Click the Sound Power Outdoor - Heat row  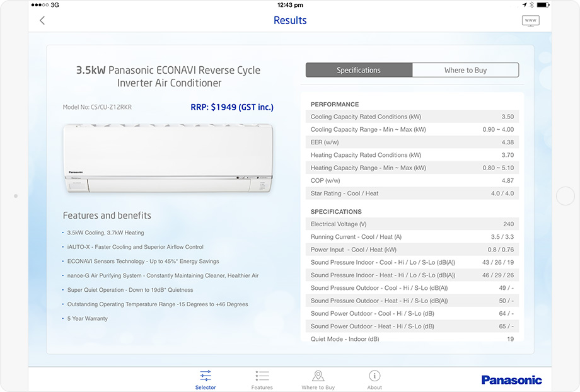412,326
